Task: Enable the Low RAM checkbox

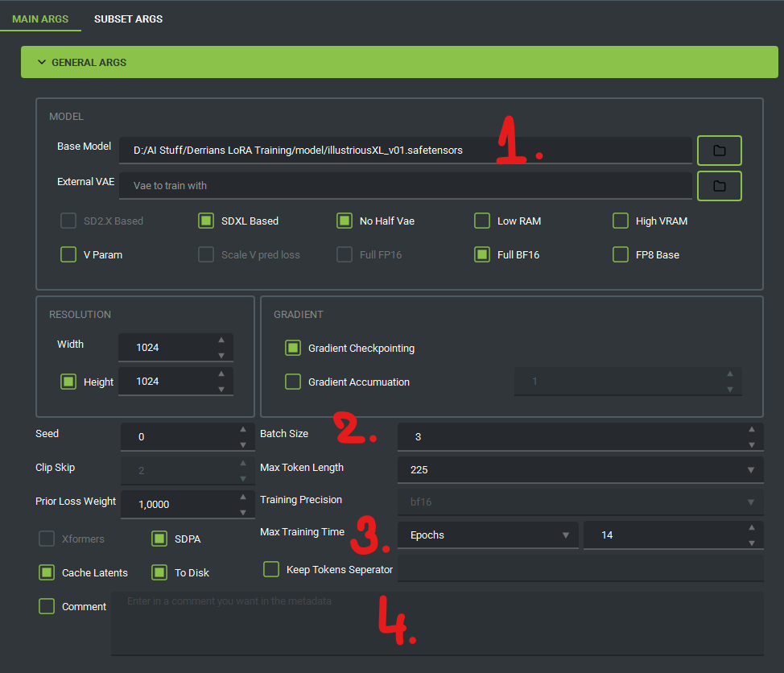Action: pyautogui.click(x=482, y=221)
